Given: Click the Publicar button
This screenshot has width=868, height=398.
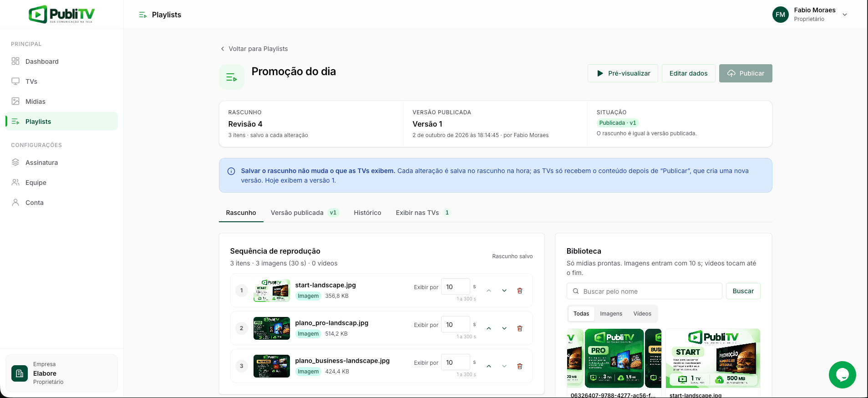Looking at the screenshot, I should click(x=746, y=73).
